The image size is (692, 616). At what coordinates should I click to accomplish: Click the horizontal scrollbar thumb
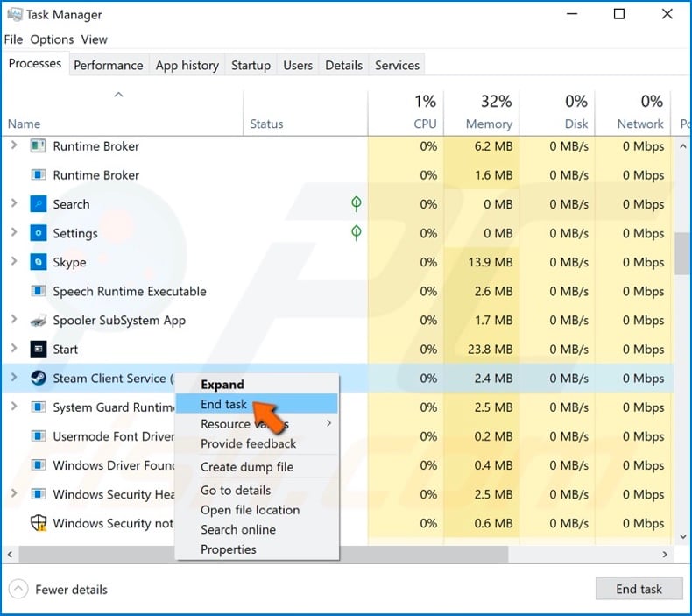click(x=263, y=554)
